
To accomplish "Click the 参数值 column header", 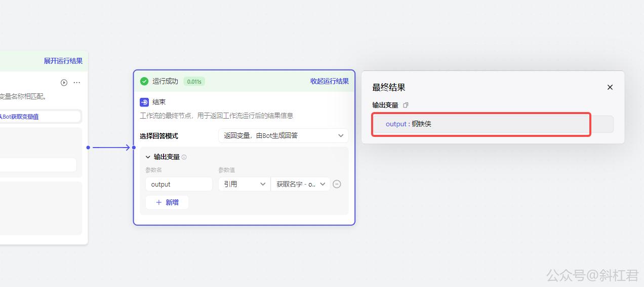I will [226, 170].
